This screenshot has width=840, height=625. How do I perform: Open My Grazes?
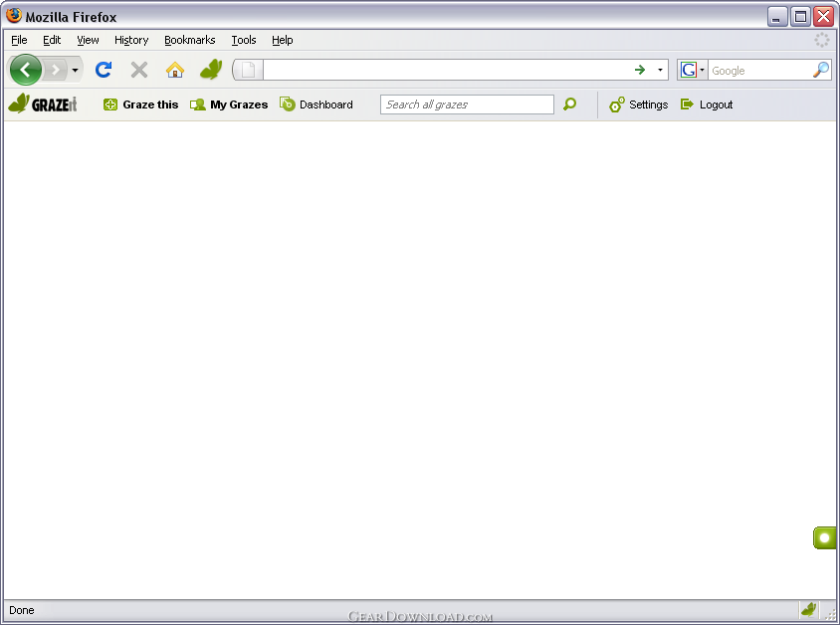(x=229, y=104)
